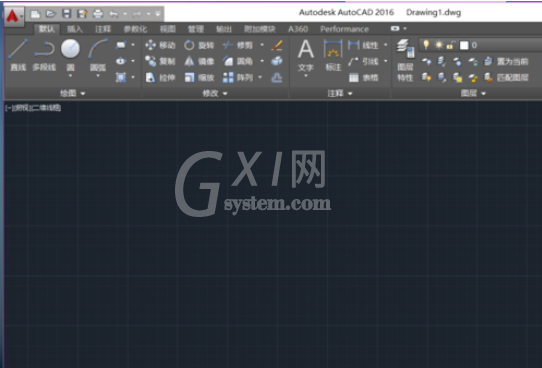Select the Line (直线) tool
Screen dimensions: 542x368
pos(18,55)
